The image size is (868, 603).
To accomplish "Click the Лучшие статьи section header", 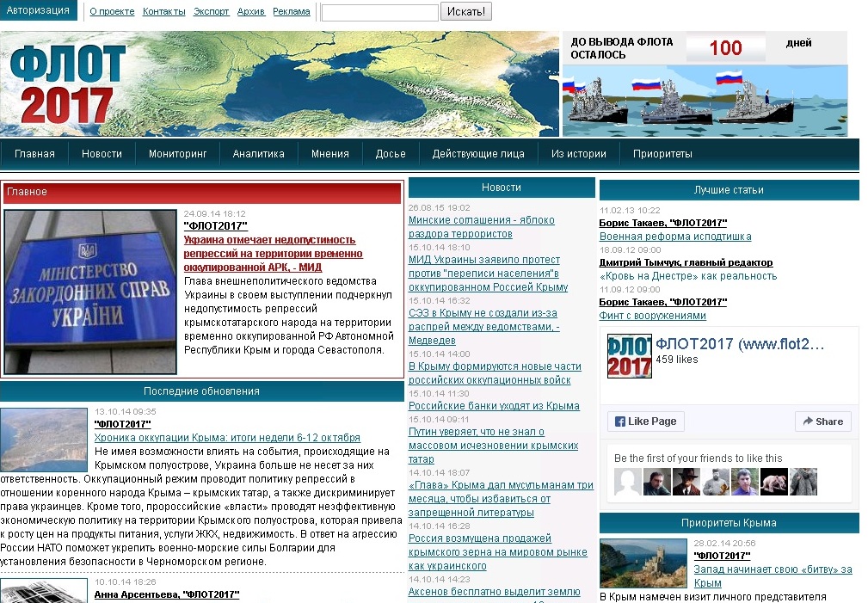I will coord(729,190).
